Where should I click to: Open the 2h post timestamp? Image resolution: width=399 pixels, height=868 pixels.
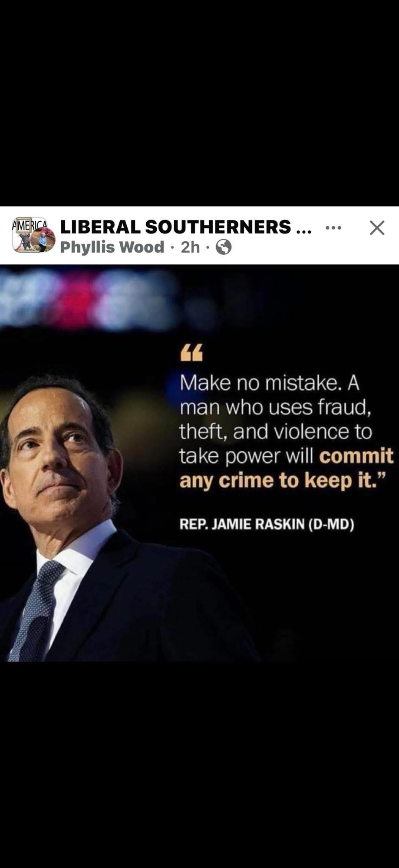(x=190, y=247)
